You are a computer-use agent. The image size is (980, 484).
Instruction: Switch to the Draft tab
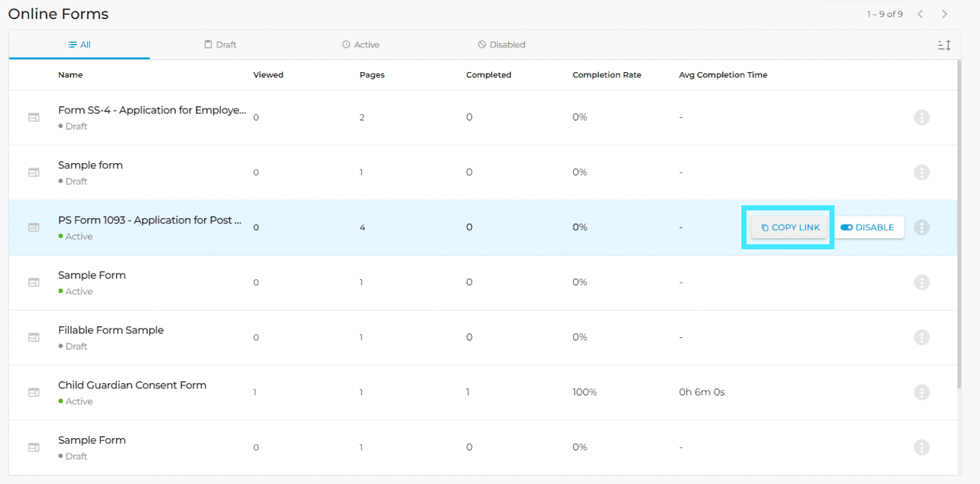[x=220, y=45]
